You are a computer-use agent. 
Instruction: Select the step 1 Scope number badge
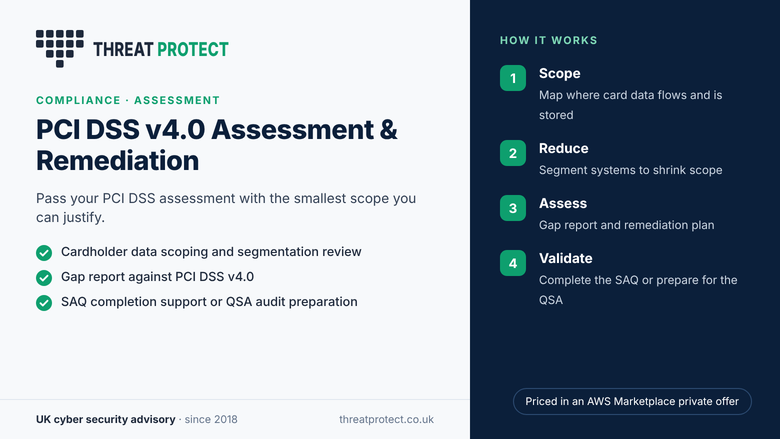tap(513, 78)
